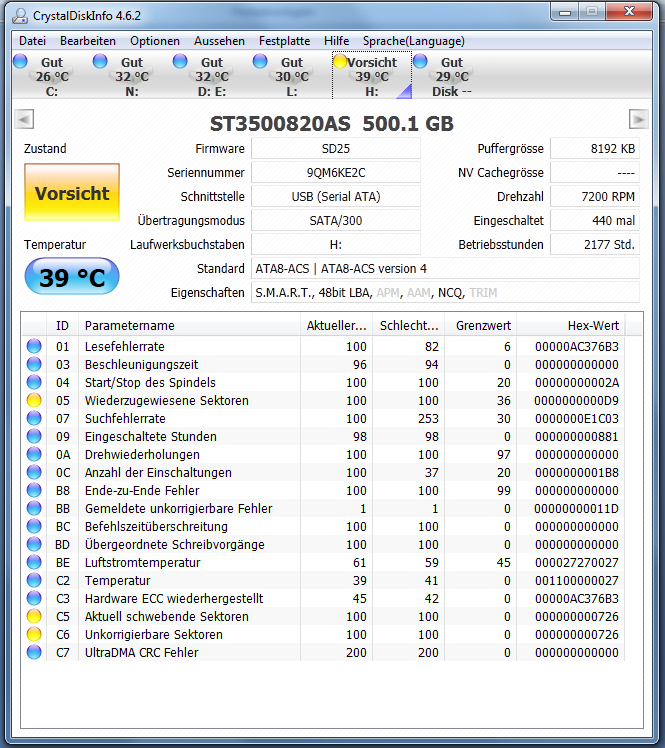Click the Schlecht... column header
Viewport: 665px width, 748px height.
click(x=408, y=325)
